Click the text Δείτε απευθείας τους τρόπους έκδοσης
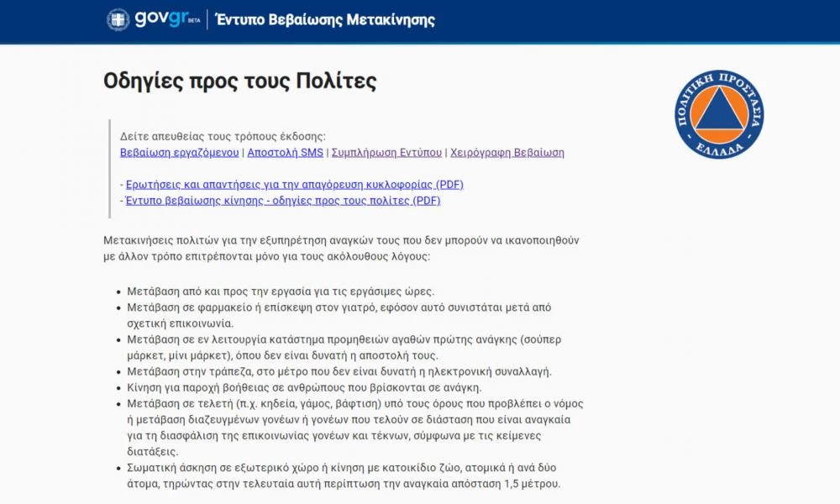Screen dimensions: 840x504 (223, 137)
